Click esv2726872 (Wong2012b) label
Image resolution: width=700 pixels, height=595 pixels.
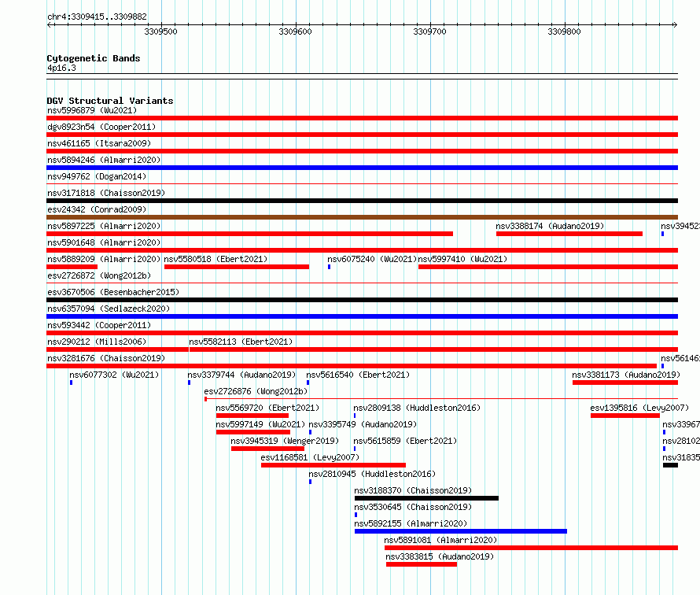coord(99,275)
